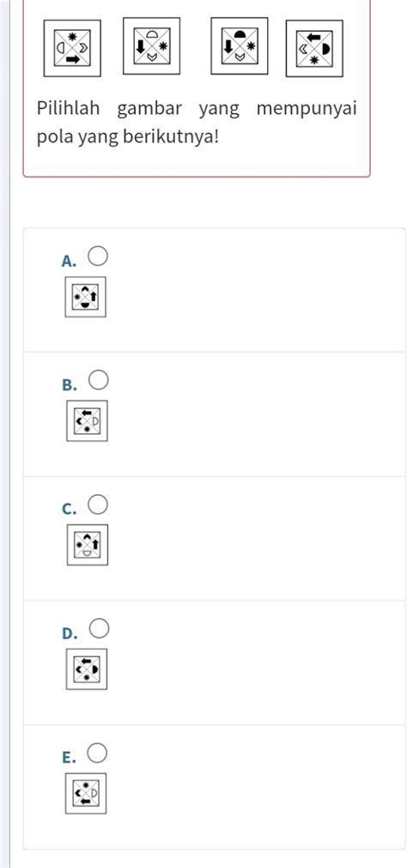Click option E pattern with bottom left-arrow
This screenshot has height=868, width=407.
tap(86, 794)
